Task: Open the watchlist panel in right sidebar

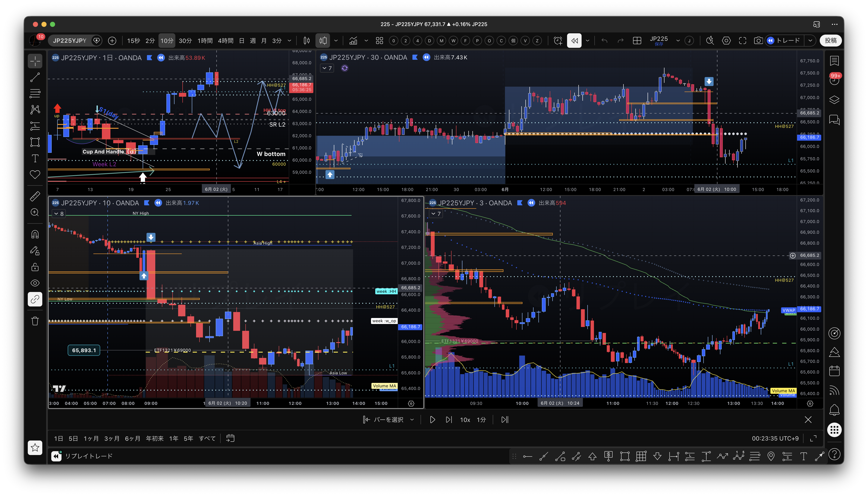Action: pos(834,61)
